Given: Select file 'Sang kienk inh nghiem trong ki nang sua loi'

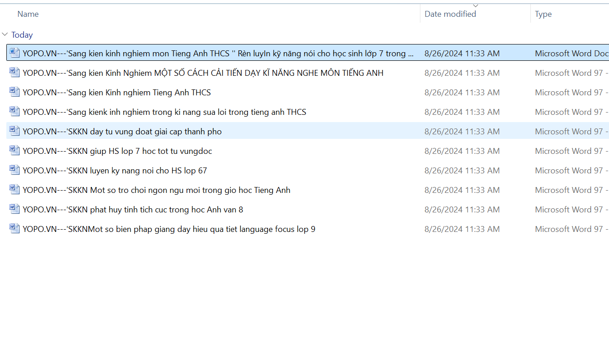Looking at the screenshot, I should point(165,112).
